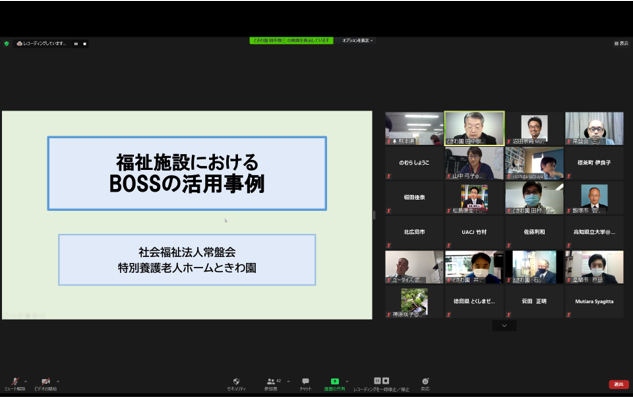The width and height of the screenshot is (633, 397).
Task: Select the Mutiara Syagitta participant tile
Action: [594, 302]
